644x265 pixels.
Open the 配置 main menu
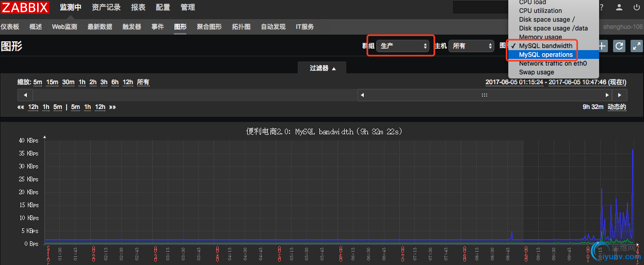163,7
